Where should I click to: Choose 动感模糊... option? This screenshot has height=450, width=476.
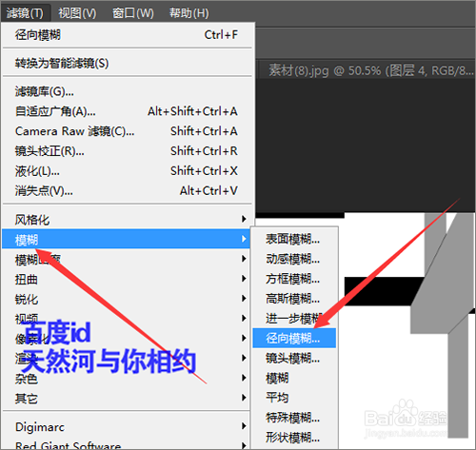pyautogui.click(x=294, y=259)
